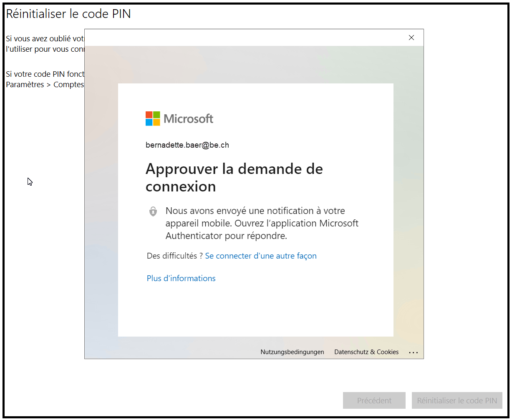512x420 pixels.
Task: Open the Nutzungsbedingungen terms link
Action: click(292, 352)
